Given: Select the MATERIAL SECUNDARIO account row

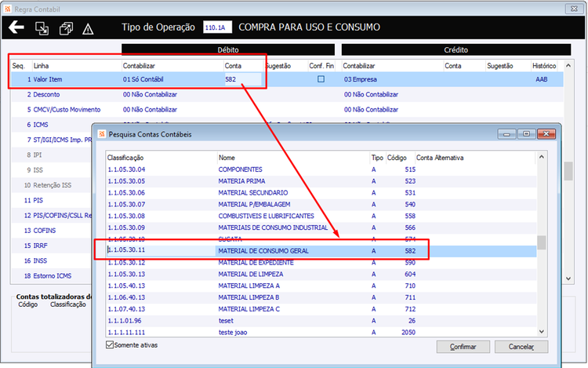Looking at the screenshot, I should (x=321, y=192).
